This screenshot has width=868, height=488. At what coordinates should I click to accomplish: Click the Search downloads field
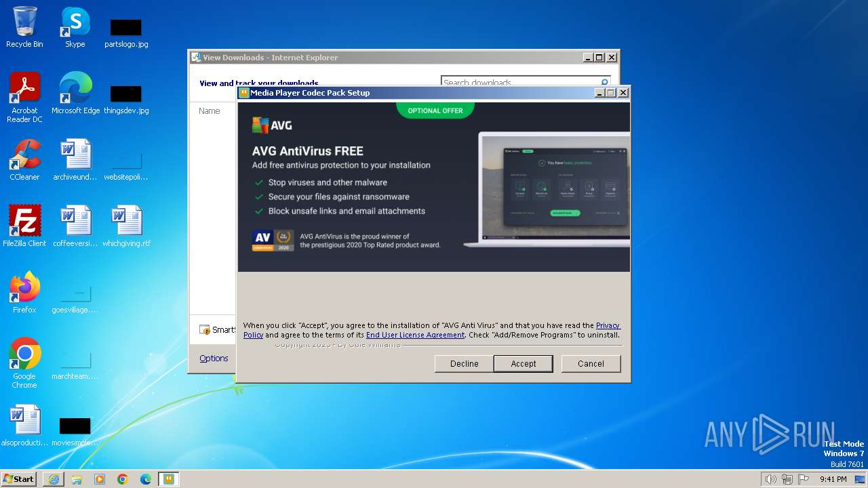(x=519, y=83)
